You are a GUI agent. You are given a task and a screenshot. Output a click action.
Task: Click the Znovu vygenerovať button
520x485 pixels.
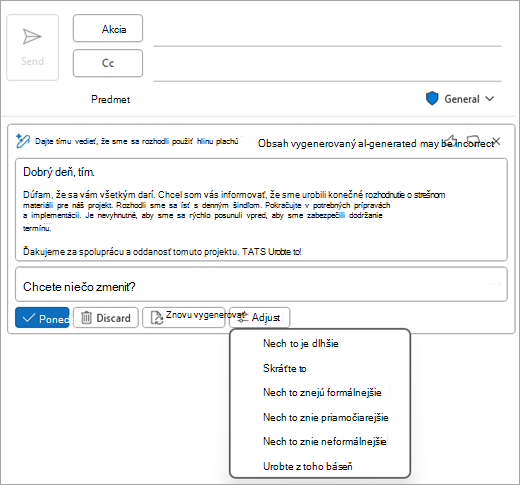[x=184, y=317]
